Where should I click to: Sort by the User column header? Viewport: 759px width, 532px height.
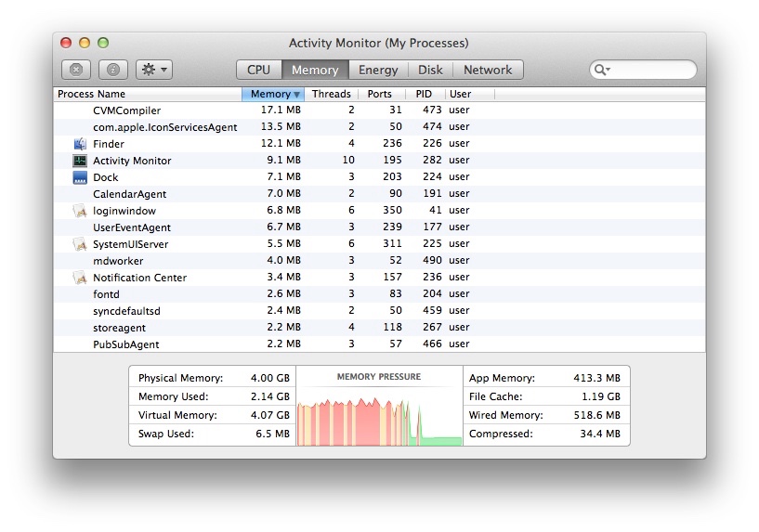coord(469,94)
